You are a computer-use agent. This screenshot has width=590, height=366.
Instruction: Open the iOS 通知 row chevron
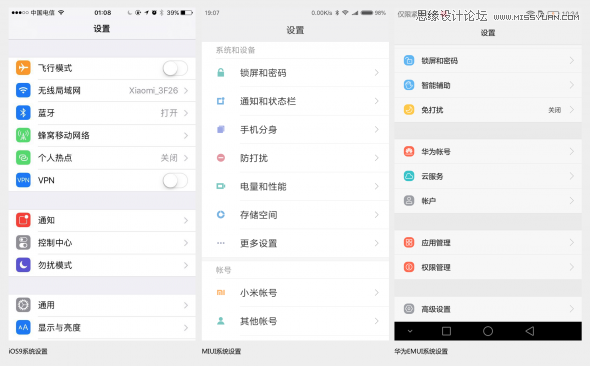tap(186, 220)
